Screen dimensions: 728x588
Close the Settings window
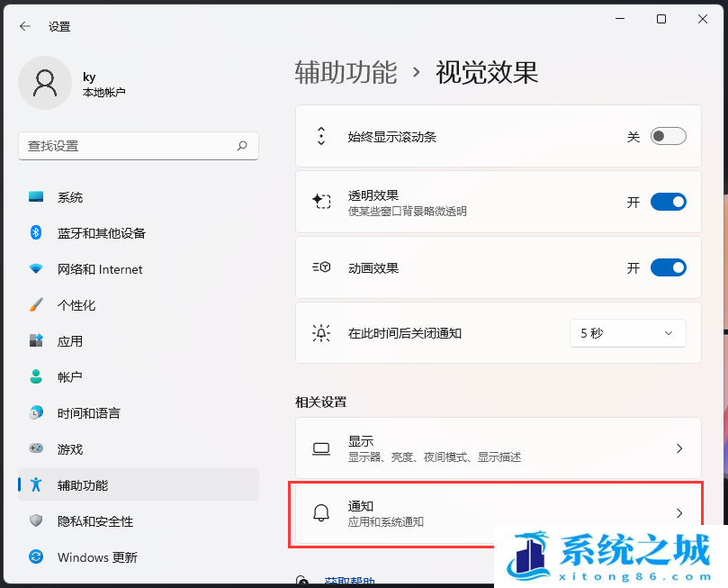click(703, 19)
